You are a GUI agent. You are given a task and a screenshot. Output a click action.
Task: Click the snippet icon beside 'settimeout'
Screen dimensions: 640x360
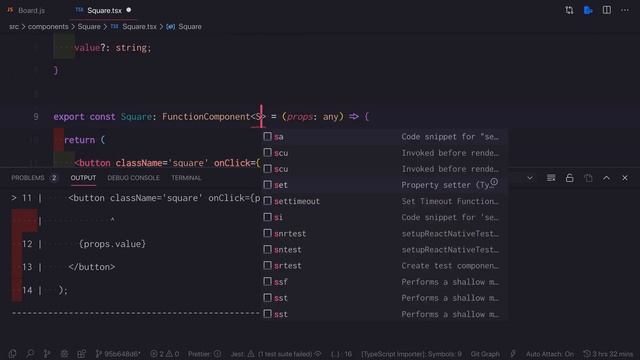click(267, 201)
